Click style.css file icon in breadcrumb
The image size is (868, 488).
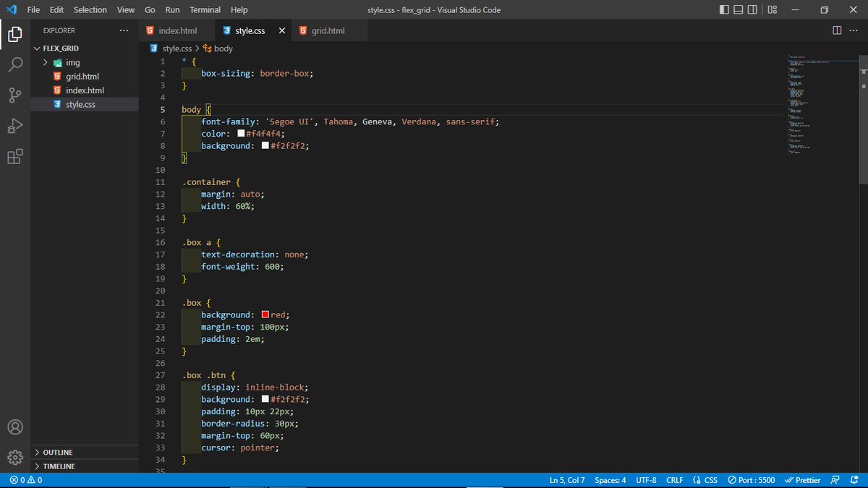153,48
